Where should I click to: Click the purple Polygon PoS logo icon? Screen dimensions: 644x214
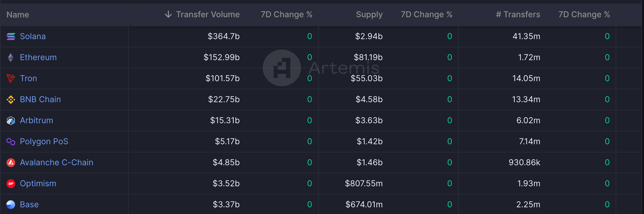pyautogui.click(x=11, y=142)
